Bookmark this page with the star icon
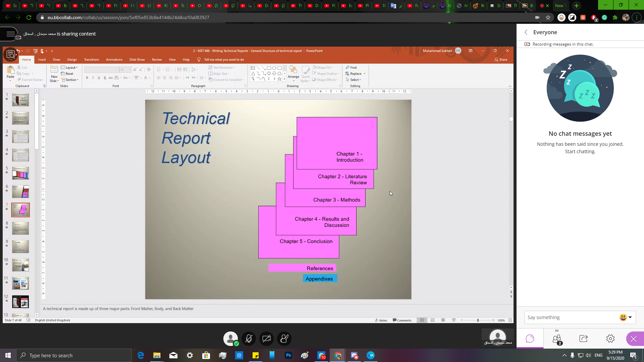644x362 pixels. coord(548,17)
